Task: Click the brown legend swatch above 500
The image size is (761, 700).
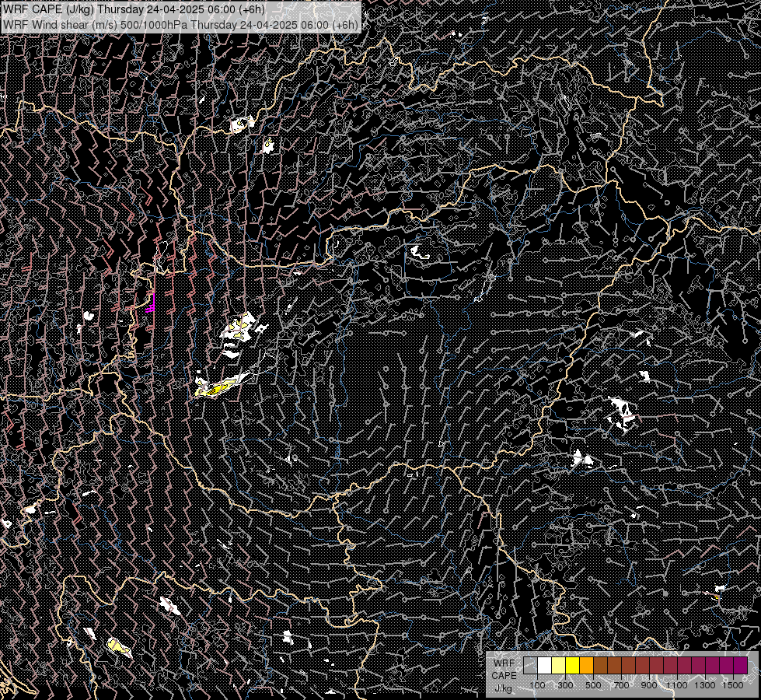Action: [x=600, y=665]
